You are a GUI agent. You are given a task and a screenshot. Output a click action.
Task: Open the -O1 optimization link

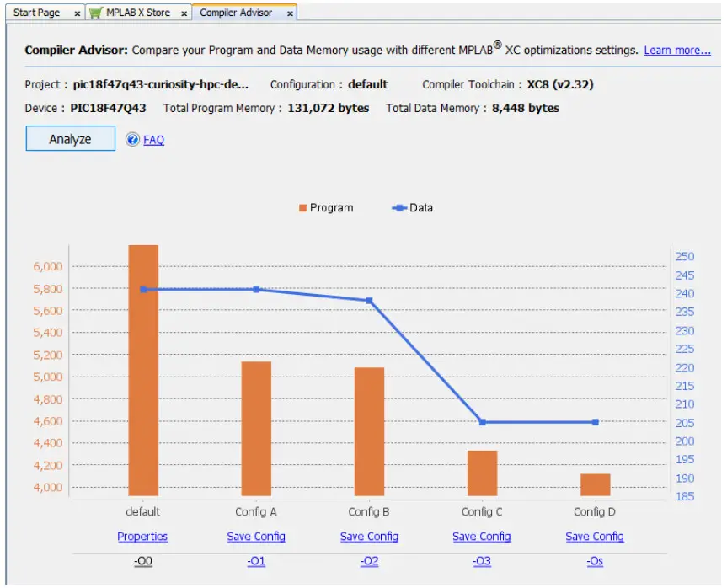coord(256,561)
